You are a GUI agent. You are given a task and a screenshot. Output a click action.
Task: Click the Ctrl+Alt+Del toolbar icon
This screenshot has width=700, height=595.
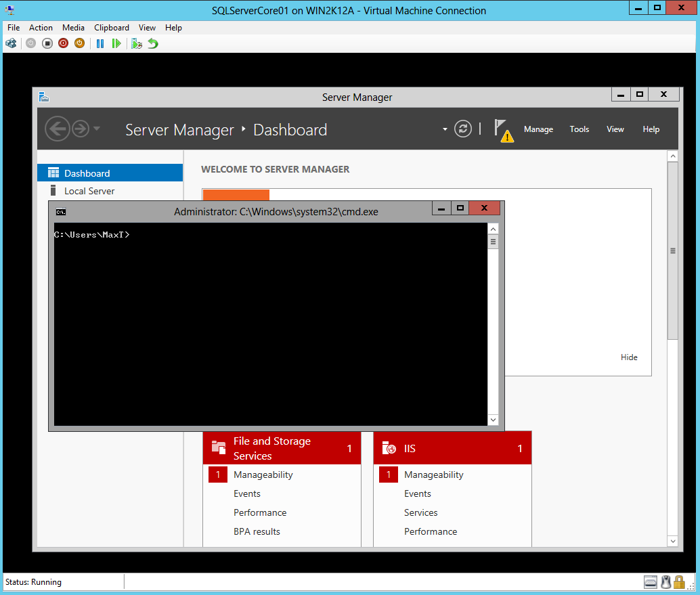tap(11, 43)
